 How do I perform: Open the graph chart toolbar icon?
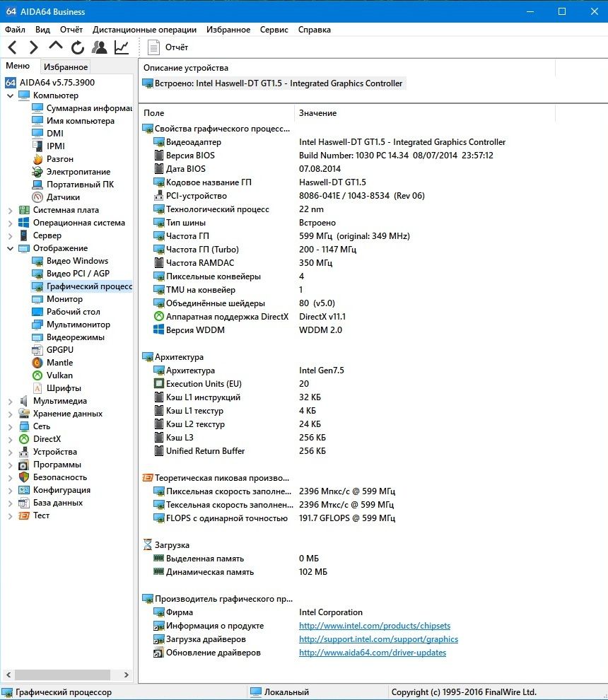click(x=122, y=47)
